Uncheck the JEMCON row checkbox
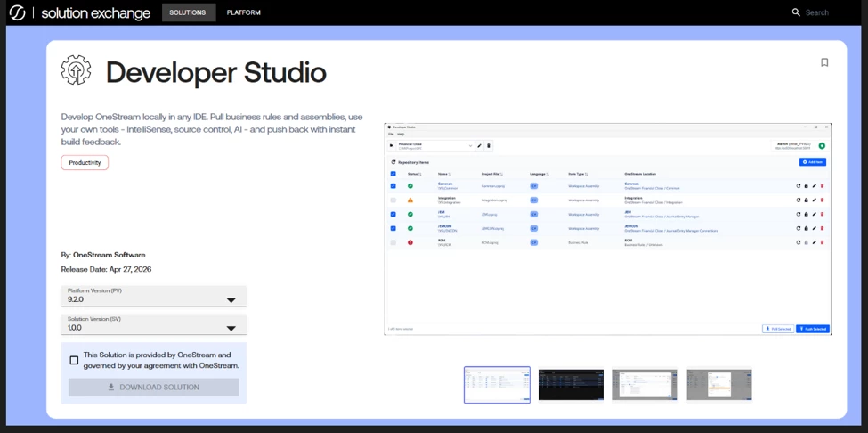The height and width of the screenshot is (433, 868). click(393, 228)
